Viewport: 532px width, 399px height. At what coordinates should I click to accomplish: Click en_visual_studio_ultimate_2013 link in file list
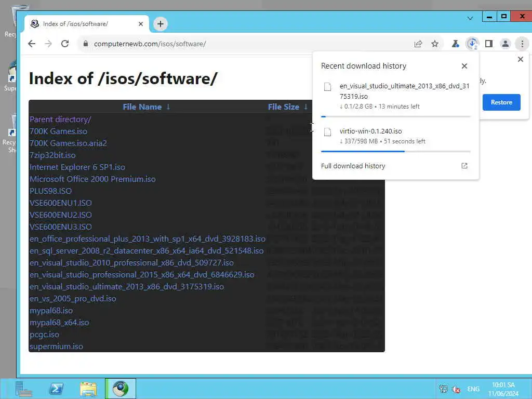click(x=127, y=287)
